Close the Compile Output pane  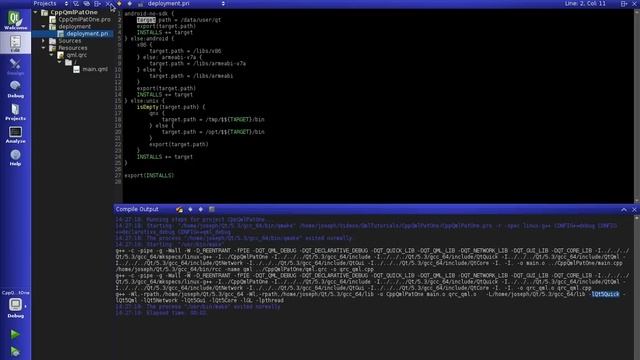(x=634, y=209)
